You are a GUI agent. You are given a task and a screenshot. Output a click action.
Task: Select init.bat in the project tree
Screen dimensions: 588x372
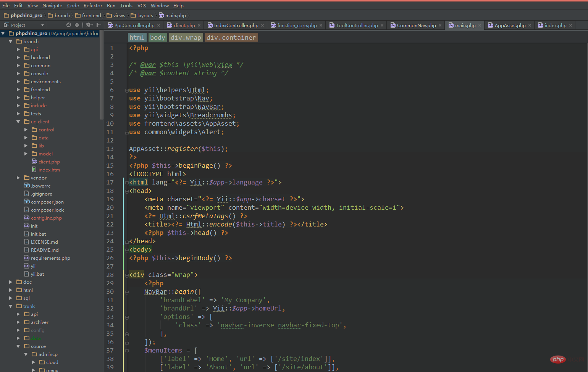(38, 234)
